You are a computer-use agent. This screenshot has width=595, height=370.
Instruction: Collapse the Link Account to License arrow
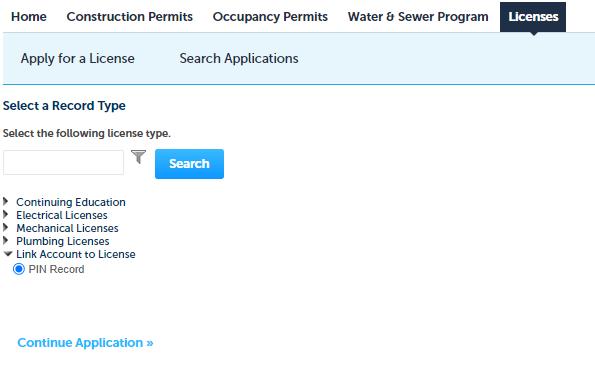click(x=8, y=253)
